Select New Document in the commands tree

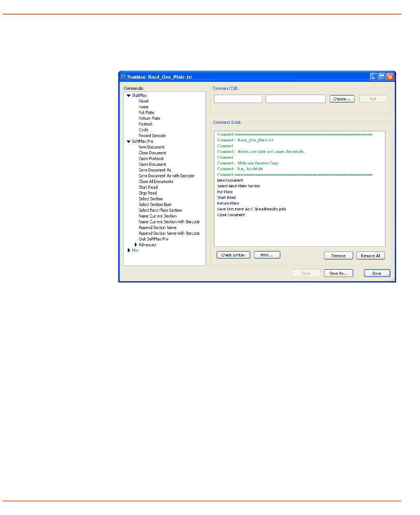[151, 147]
